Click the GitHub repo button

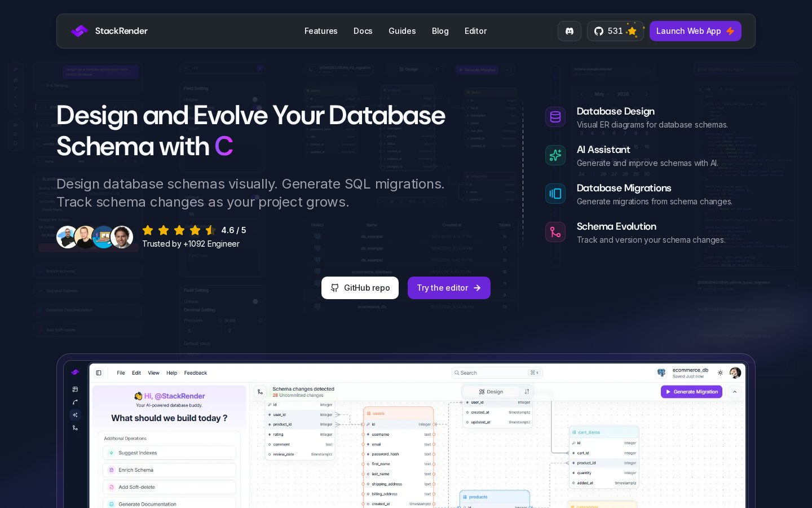360,288
